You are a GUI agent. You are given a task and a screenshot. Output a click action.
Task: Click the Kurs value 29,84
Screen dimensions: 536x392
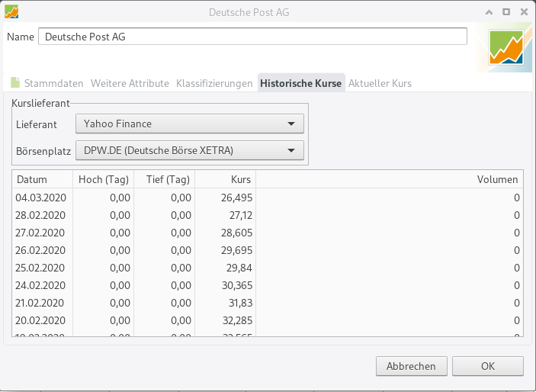(239, 268)
